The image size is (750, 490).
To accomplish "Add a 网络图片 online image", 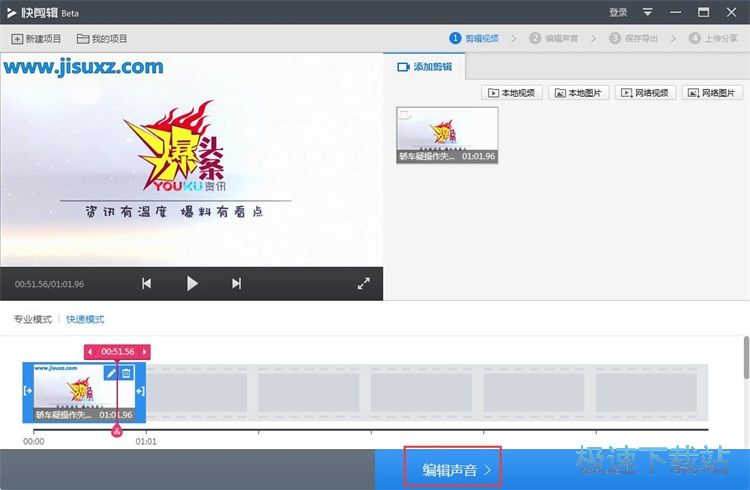I will [x=712, y=93].
